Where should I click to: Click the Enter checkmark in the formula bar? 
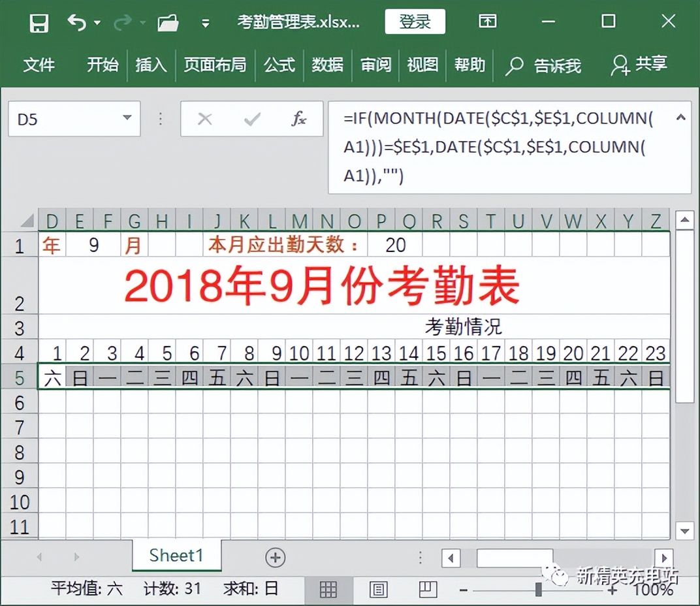(252, 119)
